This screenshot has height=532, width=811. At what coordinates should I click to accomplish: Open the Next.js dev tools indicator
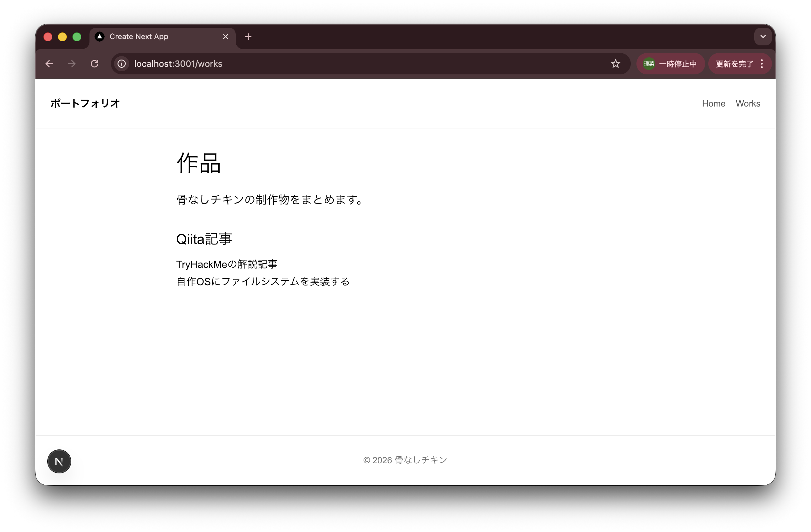click(59, 461)
